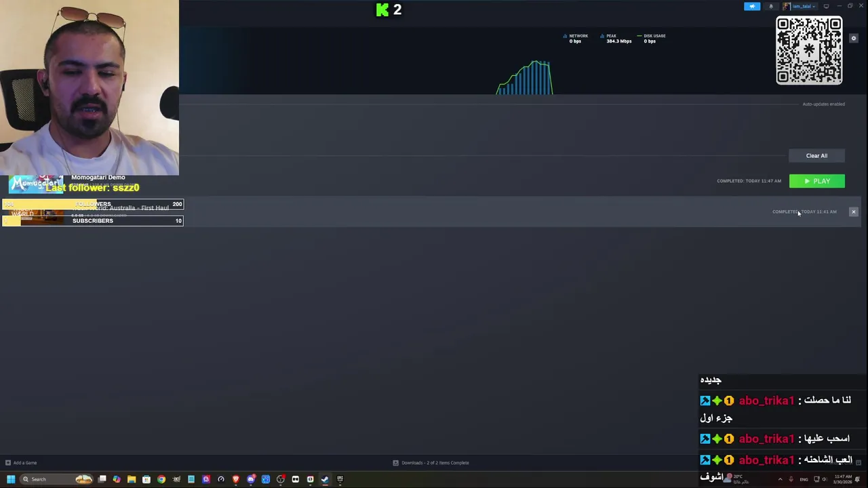Open Downloads status in bottom bar
The image size is (868, 488).
[x=431, y=463]
